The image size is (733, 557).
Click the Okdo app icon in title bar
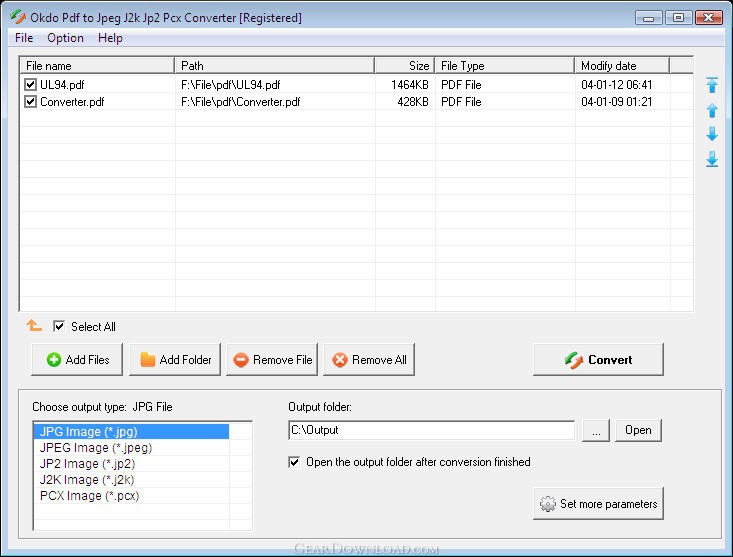click(18, 17)
